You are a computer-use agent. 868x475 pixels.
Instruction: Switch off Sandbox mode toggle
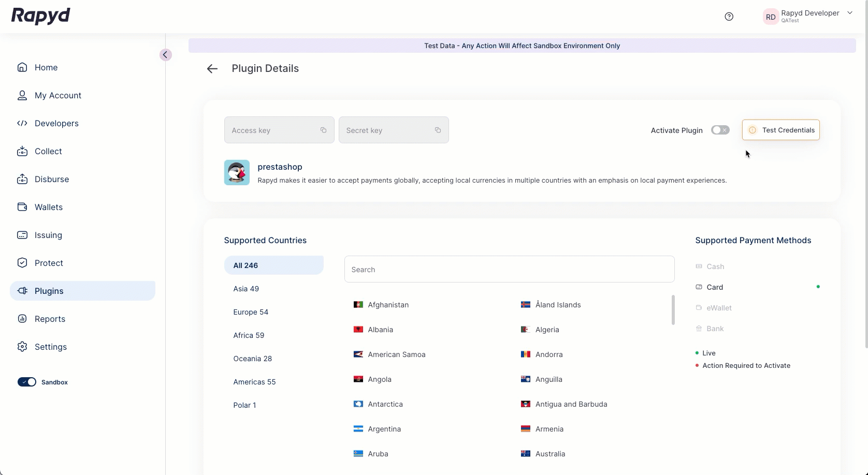pyautogui.click(x=27, y=382)
